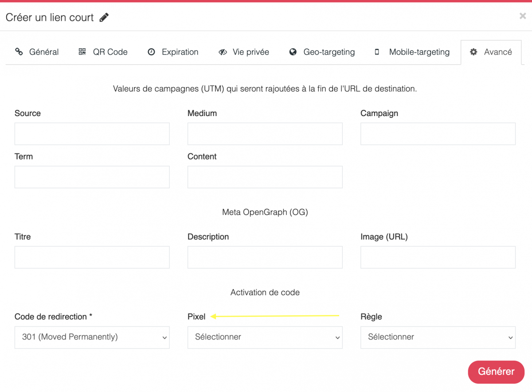Focus the Source input field

(92, 134)
